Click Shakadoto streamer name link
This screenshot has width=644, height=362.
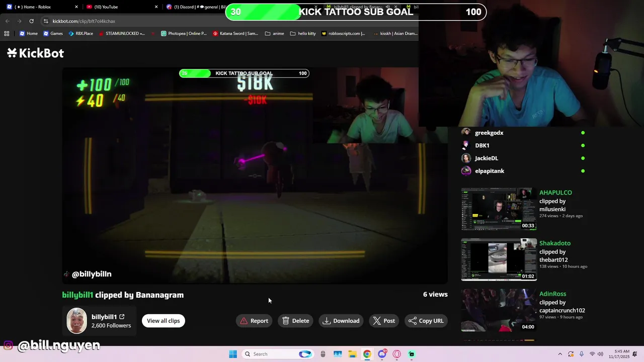pos(555,243)
